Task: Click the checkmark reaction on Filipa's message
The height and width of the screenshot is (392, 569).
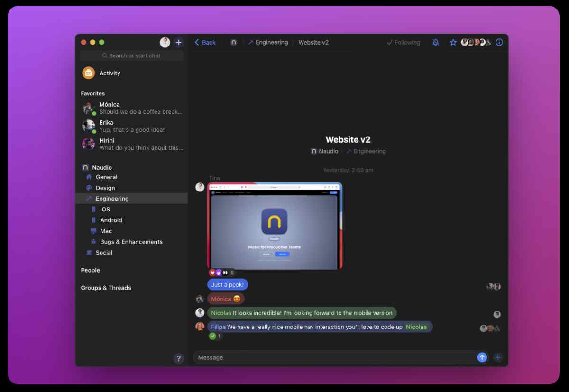Action: (215, 336)
